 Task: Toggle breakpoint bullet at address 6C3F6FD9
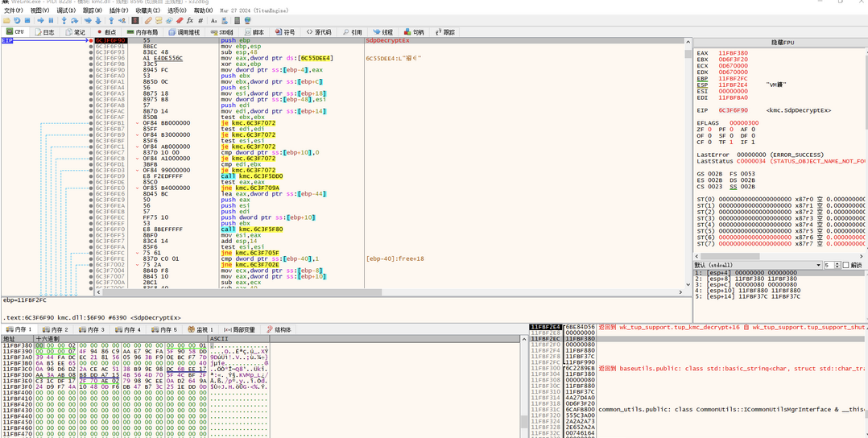click(91, 176)
